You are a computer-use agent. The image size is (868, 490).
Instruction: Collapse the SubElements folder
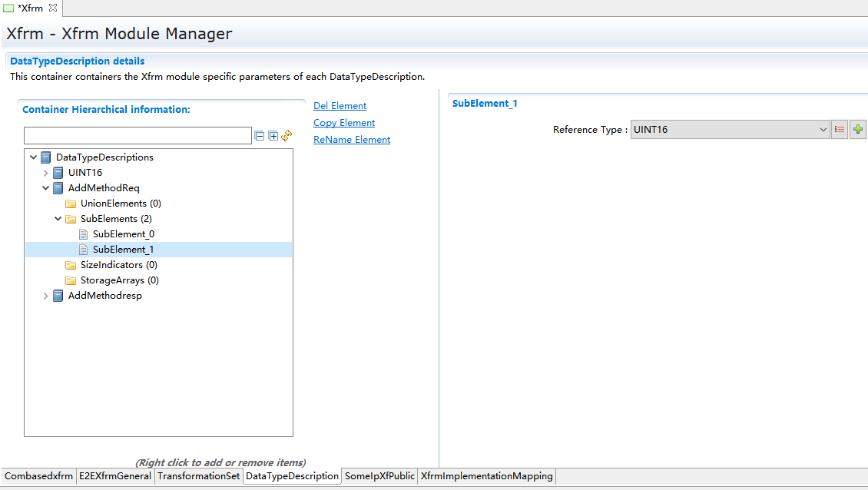[x=58, y=219]
